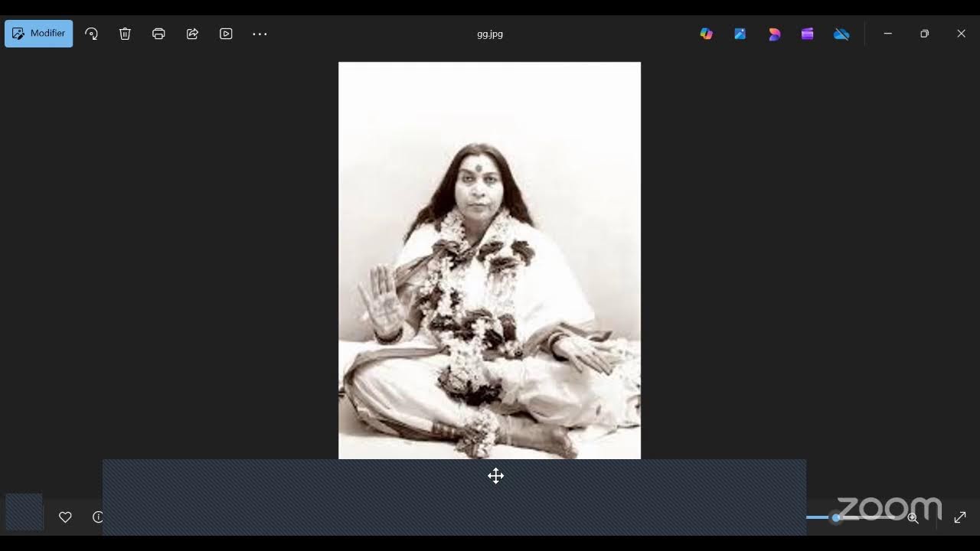Show file information via info icon
The height and width of the screenshot is (551, 980).
(x=97, y=517)
